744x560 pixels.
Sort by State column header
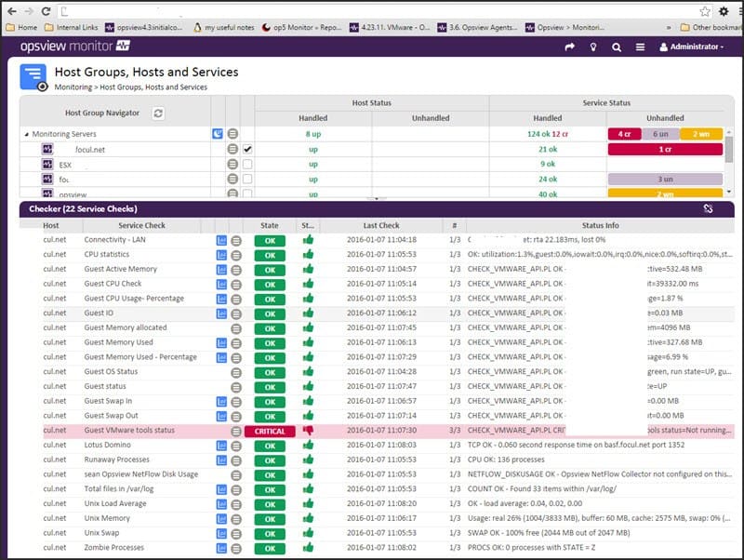[270, 225]
